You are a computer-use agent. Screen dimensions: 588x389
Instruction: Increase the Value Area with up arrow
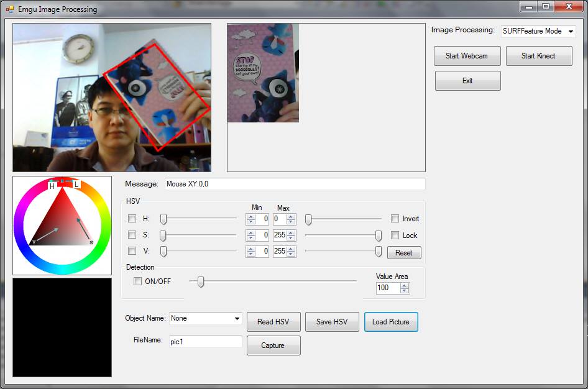(404, 286)
